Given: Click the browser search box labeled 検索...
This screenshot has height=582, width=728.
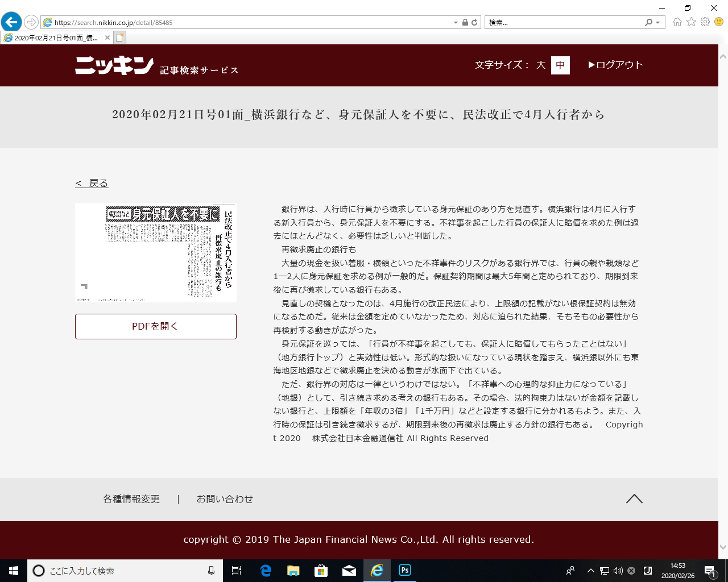Looking at the screenshot, I should [x=564, y=23].
